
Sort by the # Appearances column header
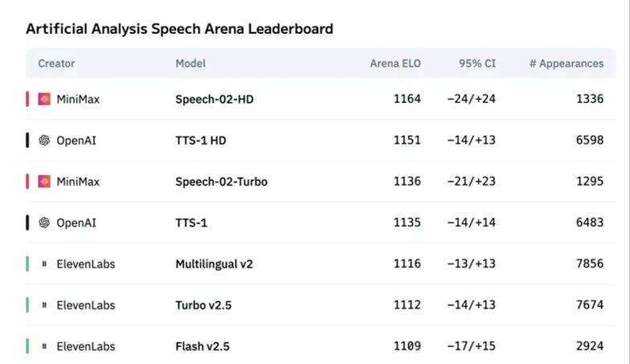click(567, 63)
